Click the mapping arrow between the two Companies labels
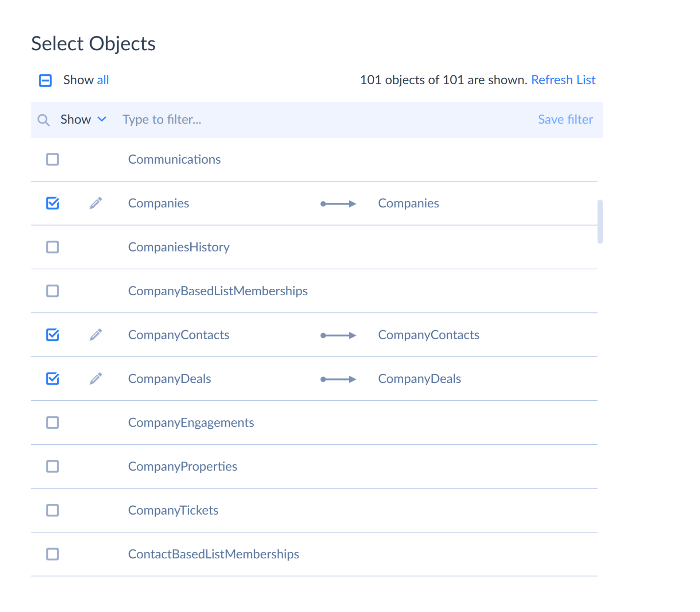The image size is (700, 612). click(x=338, y=204)
